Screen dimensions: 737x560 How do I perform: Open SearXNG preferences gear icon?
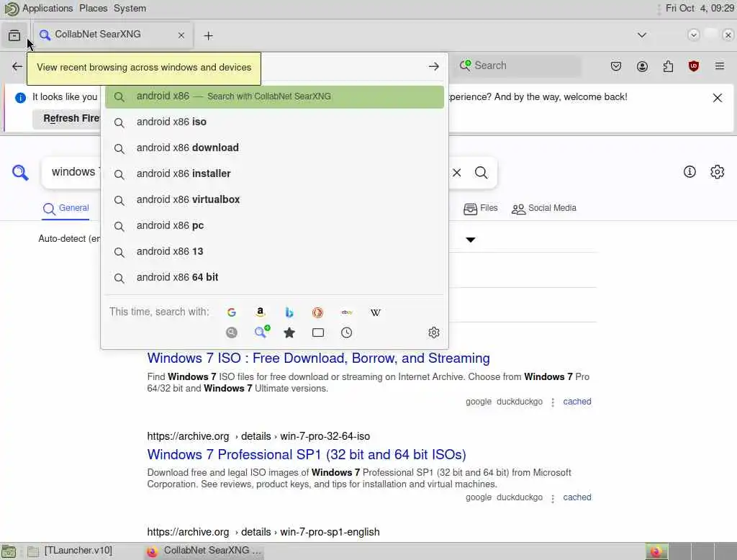pyautogui.click(x=718, y=171)
